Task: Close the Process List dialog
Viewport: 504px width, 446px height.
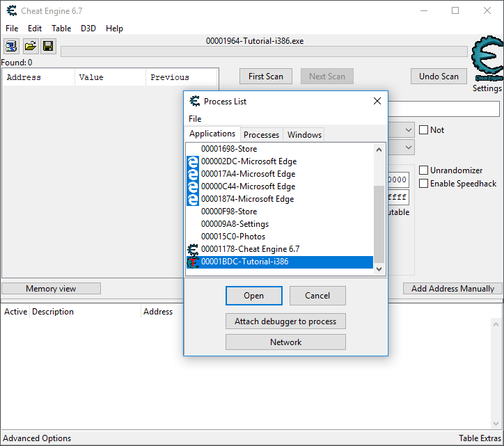Action: [377, 101]
